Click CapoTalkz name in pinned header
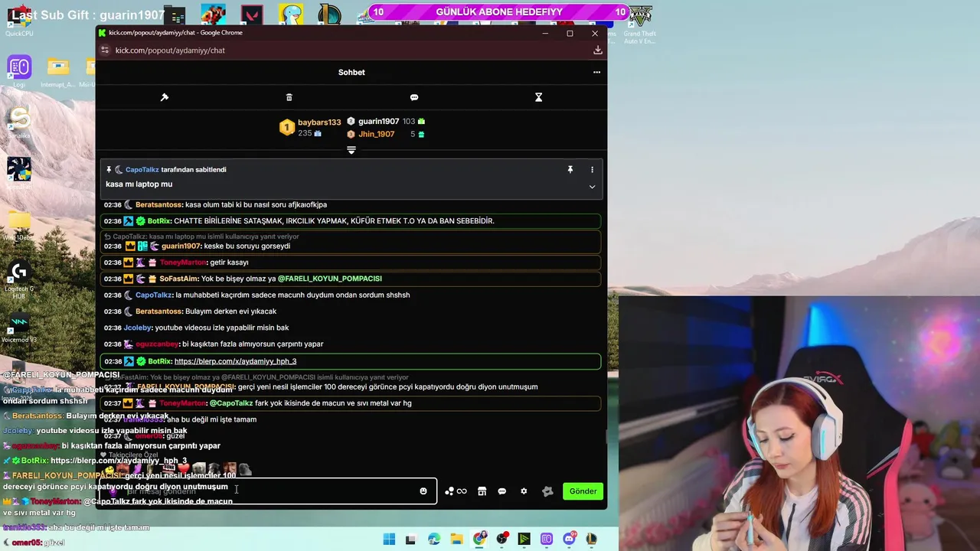 [142, 169]
